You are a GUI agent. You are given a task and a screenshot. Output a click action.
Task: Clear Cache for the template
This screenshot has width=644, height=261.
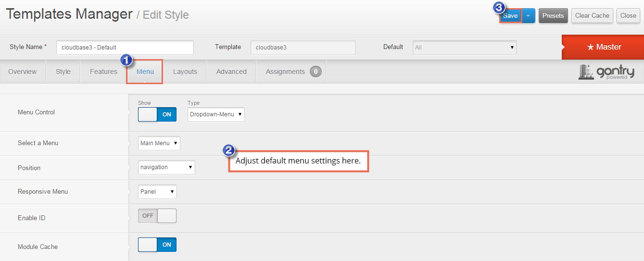point(592,15)
